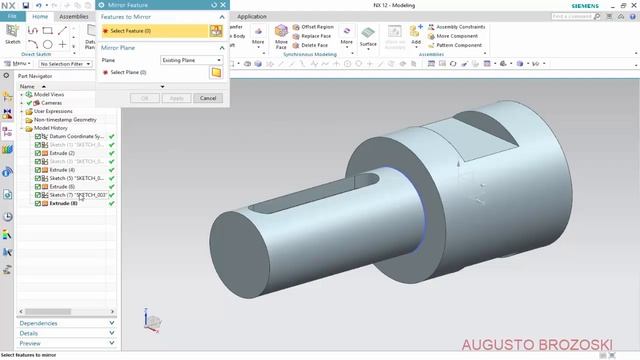The image size is (640, 360).
Task: Click the Pattern Component icon
Action: 431,45
